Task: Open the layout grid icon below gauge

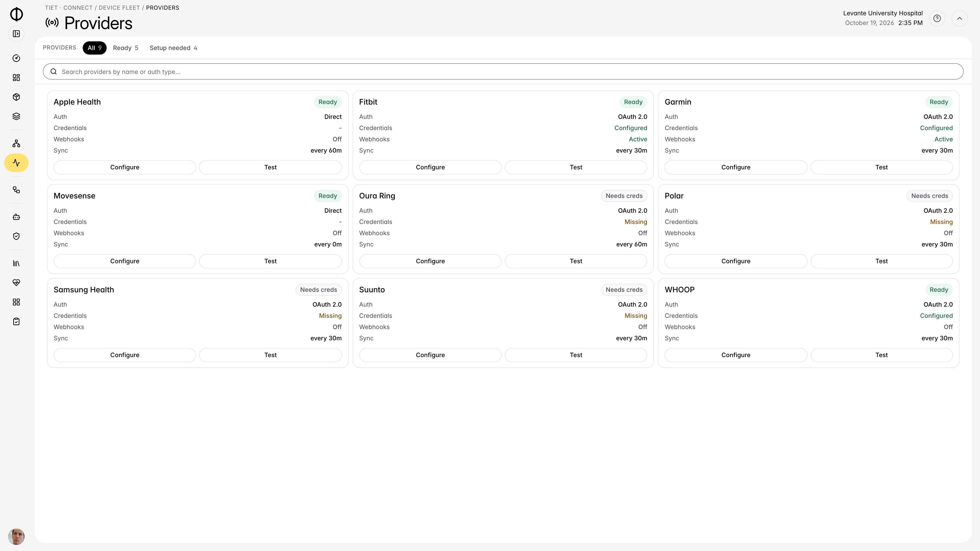Action: pyautogui.click(x=16, y=78)
